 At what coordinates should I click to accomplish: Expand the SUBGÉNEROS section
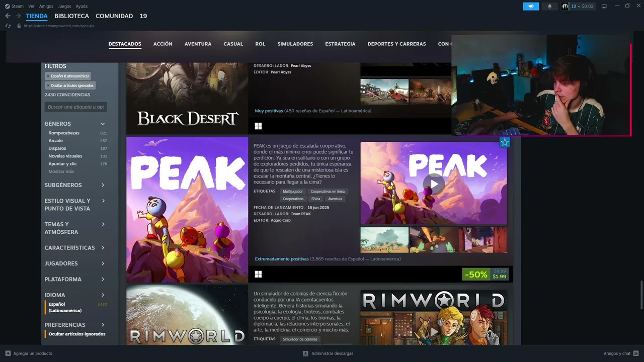(103, 185)
